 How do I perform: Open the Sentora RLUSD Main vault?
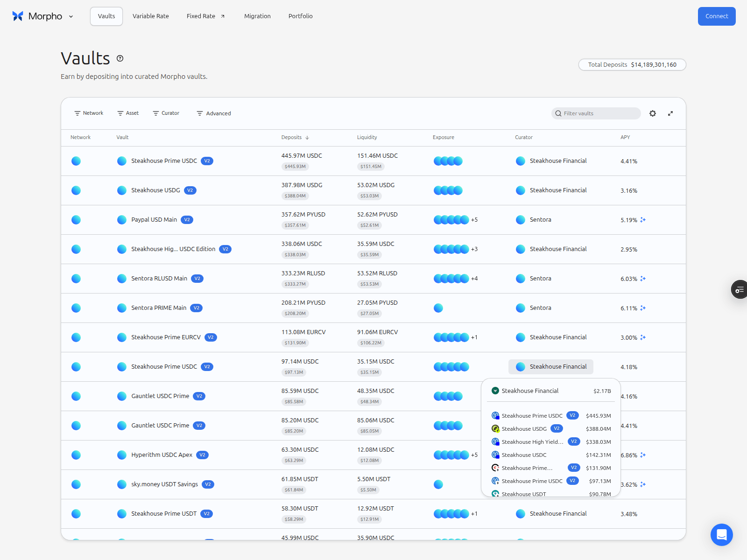(159, 279)
